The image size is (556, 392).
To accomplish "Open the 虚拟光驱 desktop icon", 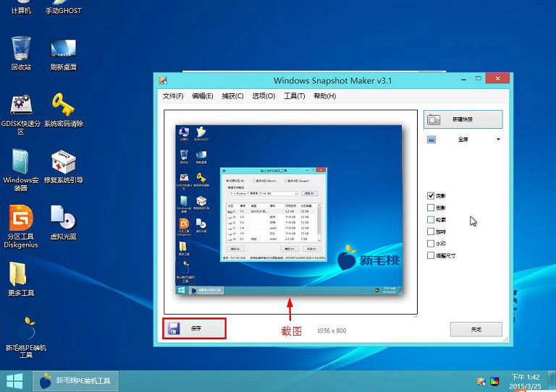I will tap(64, 222).
